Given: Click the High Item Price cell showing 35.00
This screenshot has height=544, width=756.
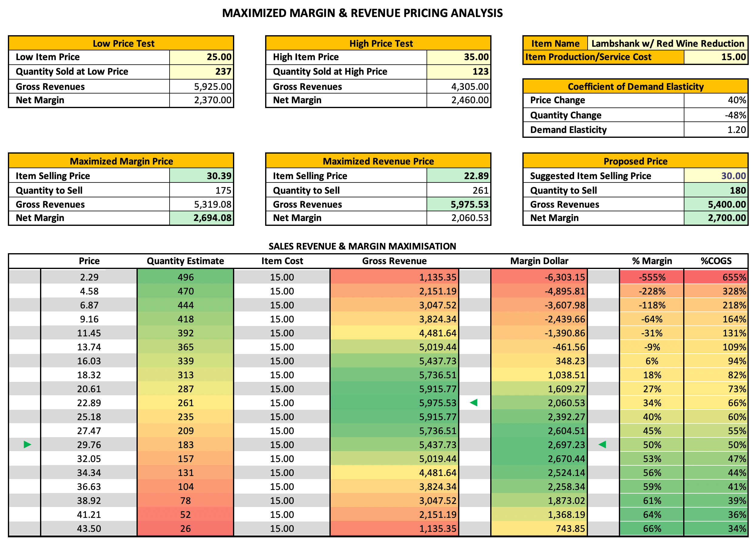Looking at the screenshot, I should coord(458,57).
